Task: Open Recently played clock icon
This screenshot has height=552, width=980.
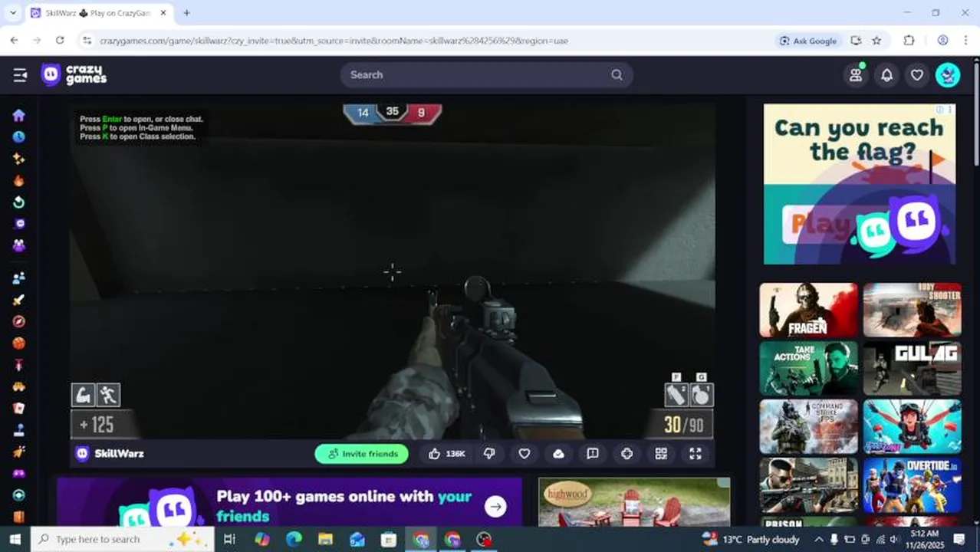Action: (18, 136)
